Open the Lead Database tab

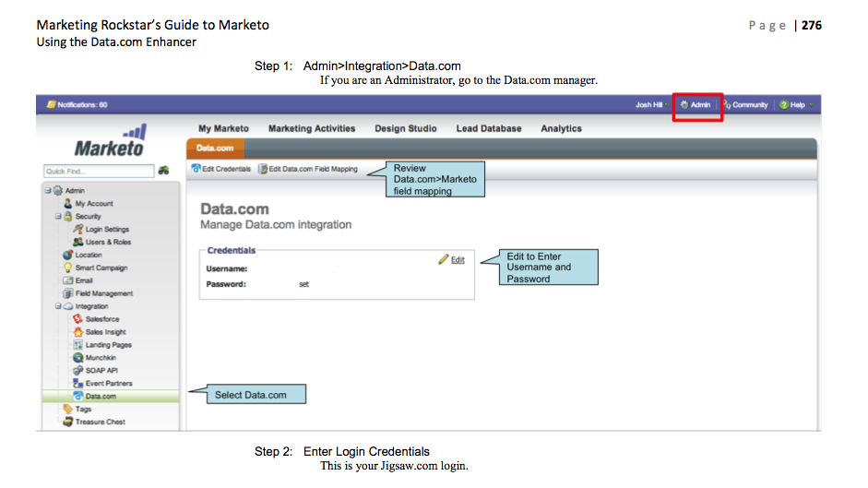pos(489,128)
